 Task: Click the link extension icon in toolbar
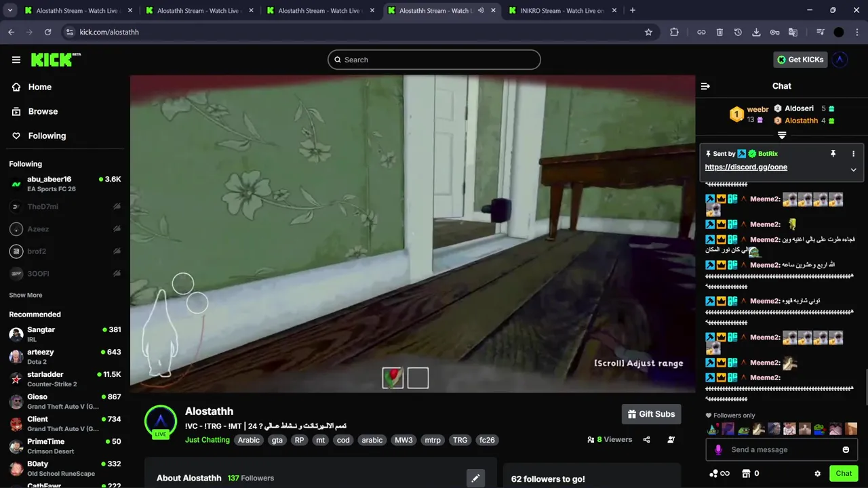[x=701, y=32]
